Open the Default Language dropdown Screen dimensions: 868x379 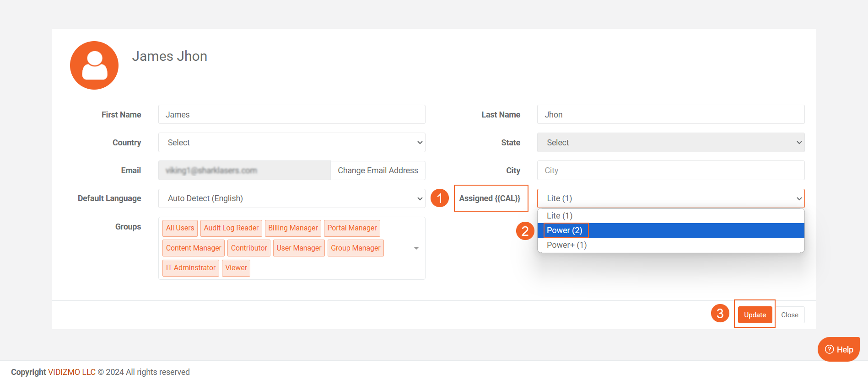(291, 198)
